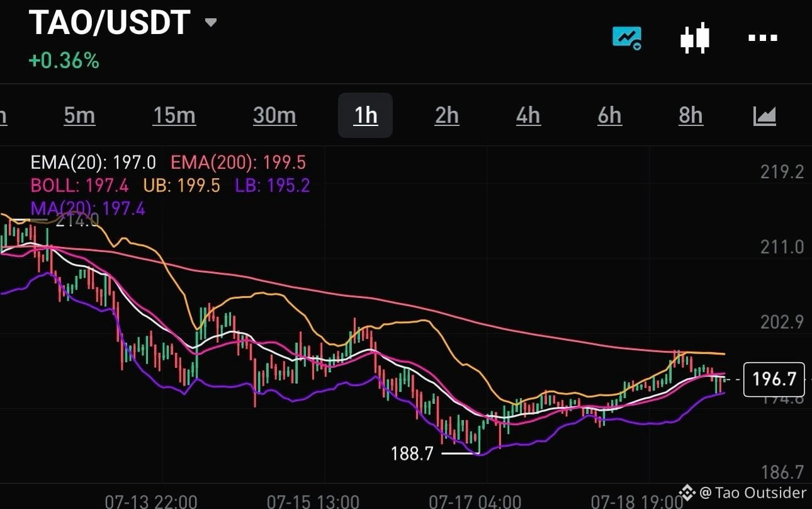Click the 07-17 04:00 time axis label

click(475, 501)
